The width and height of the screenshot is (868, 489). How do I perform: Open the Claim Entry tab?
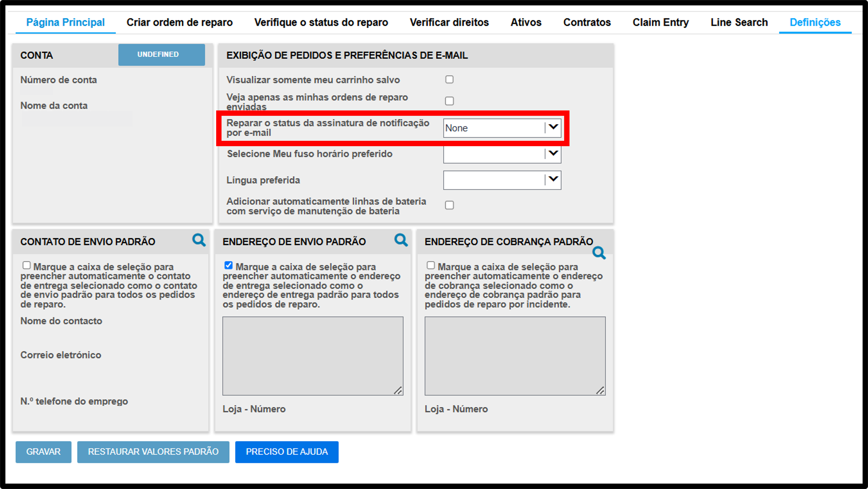[660, 22]
